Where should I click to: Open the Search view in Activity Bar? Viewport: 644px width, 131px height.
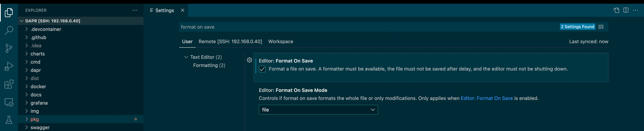point(9,30)
